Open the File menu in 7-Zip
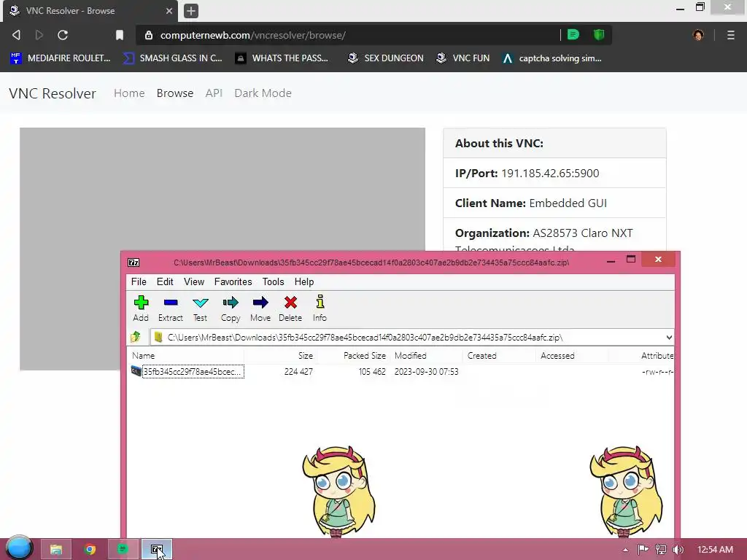747x560 pixels. (x=139, y=282)
